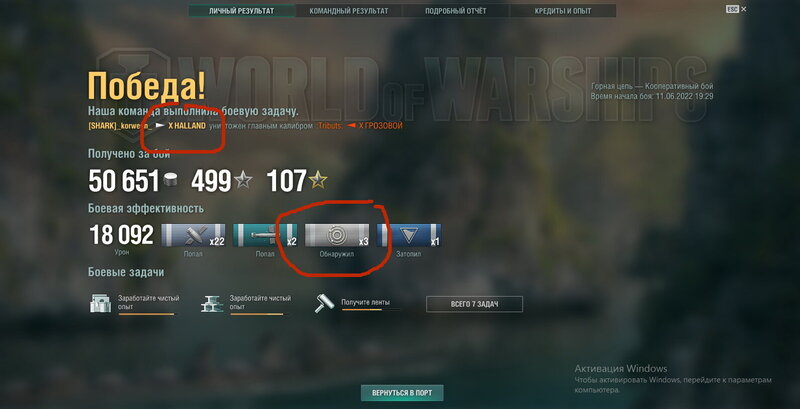Switch to the Командный результат tab

tap(348, 11)
